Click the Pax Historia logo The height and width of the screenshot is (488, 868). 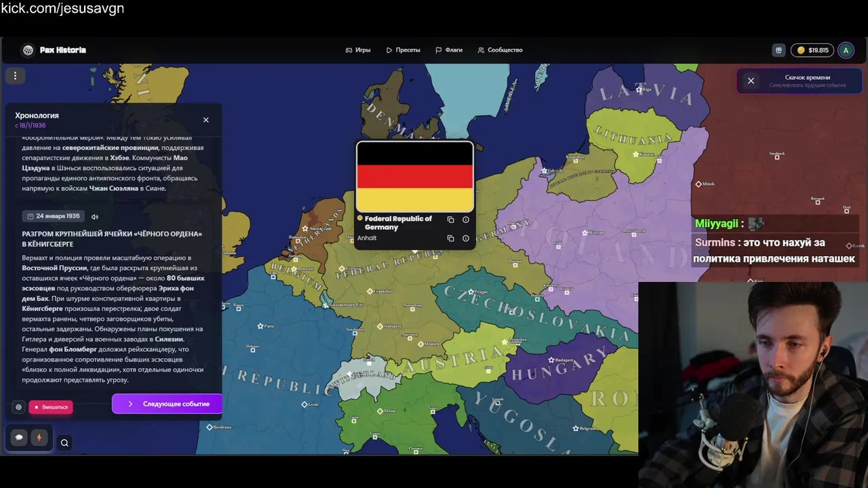pos(54,50)
